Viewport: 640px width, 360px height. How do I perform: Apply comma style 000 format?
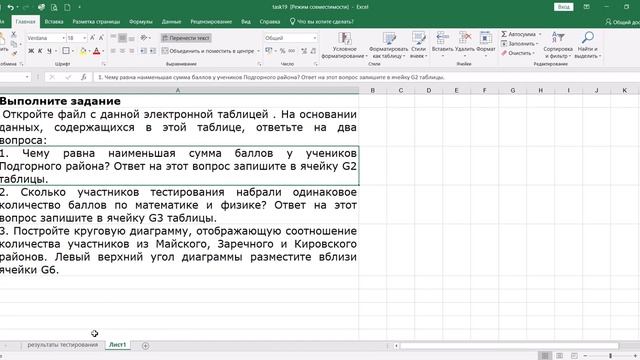point(291,51)
